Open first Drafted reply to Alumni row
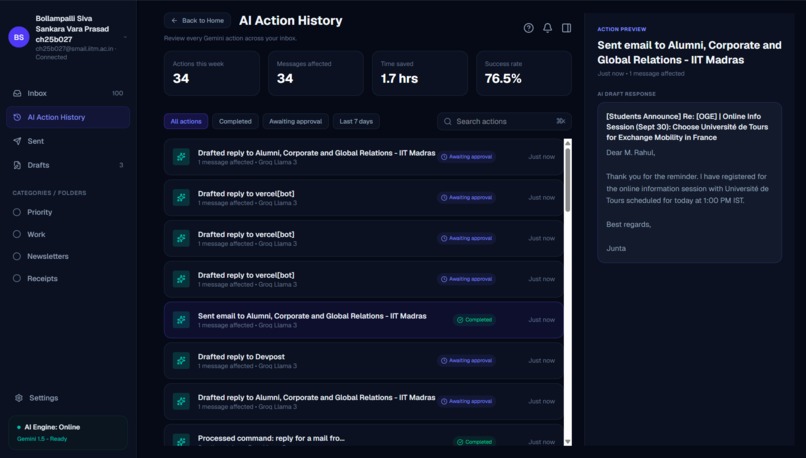Viewport: 806px width, 458px height. [363, 157]
